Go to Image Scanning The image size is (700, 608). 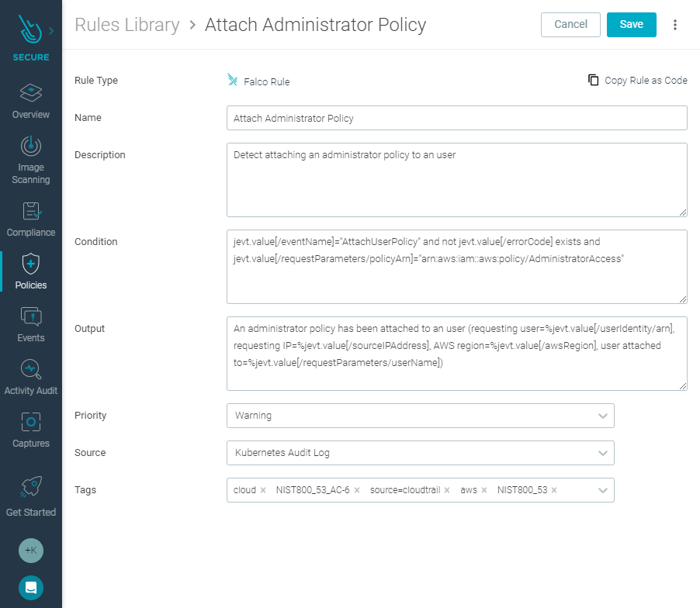click(x=31, y=160)
